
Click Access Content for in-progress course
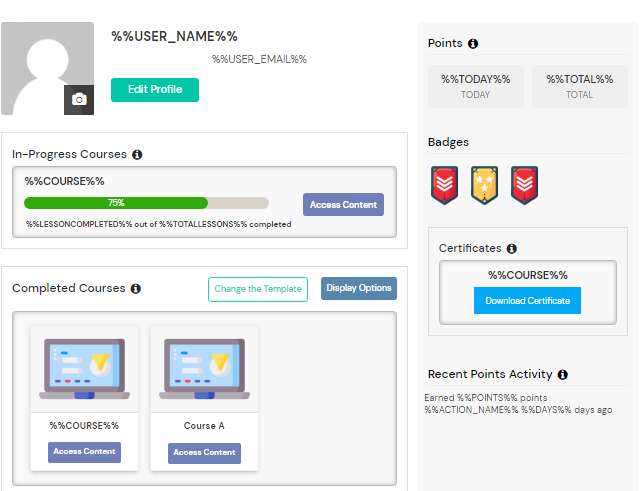(x=343, y=204)
